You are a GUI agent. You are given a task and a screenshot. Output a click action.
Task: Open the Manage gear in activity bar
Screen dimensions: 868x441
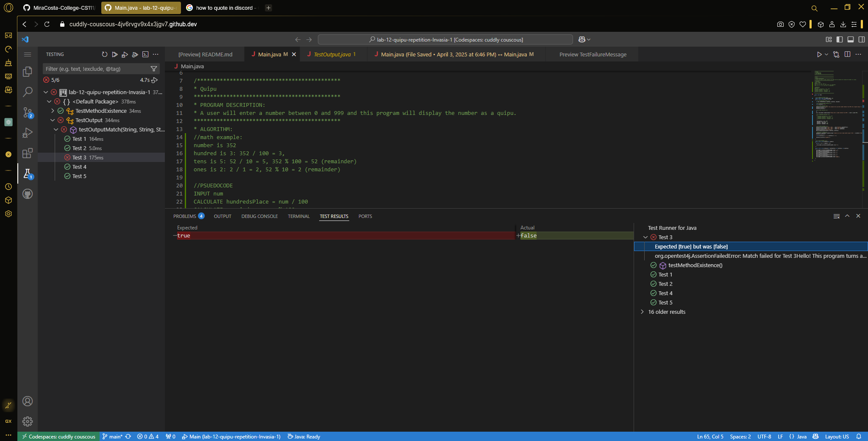click(28, 421)
